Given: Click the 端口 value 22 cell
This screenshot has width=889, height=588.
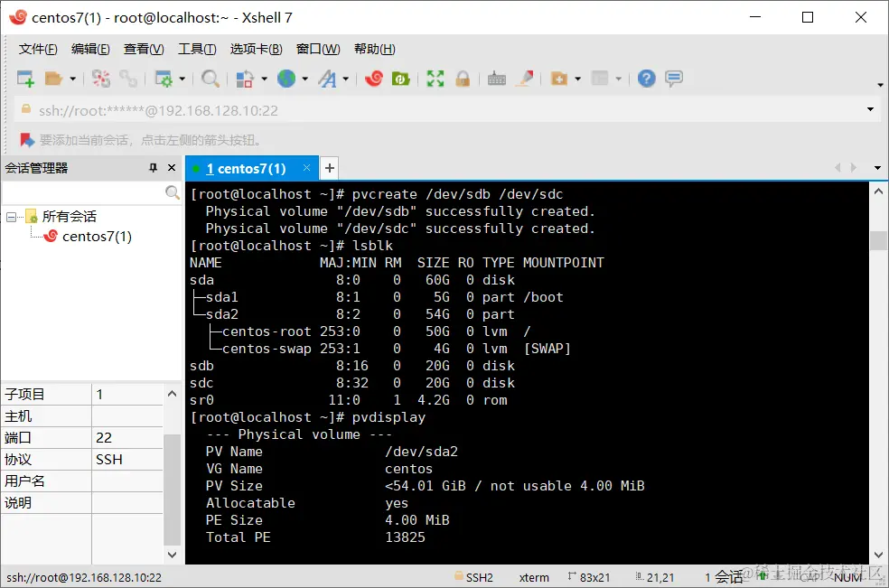Looking at the screenshot, I should pyautogui.click(x=127, y=438).
